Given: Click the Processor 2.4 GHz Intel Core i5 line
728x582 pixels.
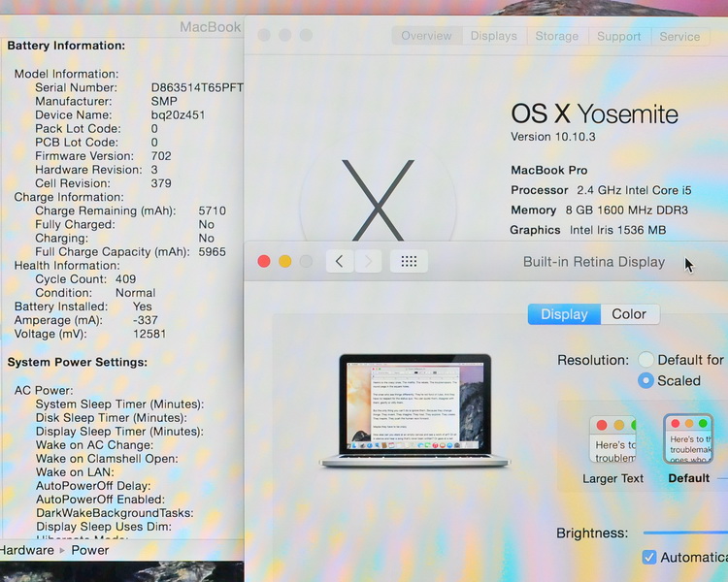Looking at the screenshot, I should [601, 190].
